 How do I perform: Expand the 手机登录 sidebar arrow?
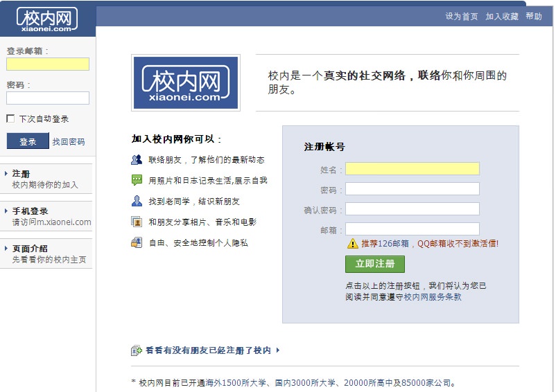tap(6, 211)
